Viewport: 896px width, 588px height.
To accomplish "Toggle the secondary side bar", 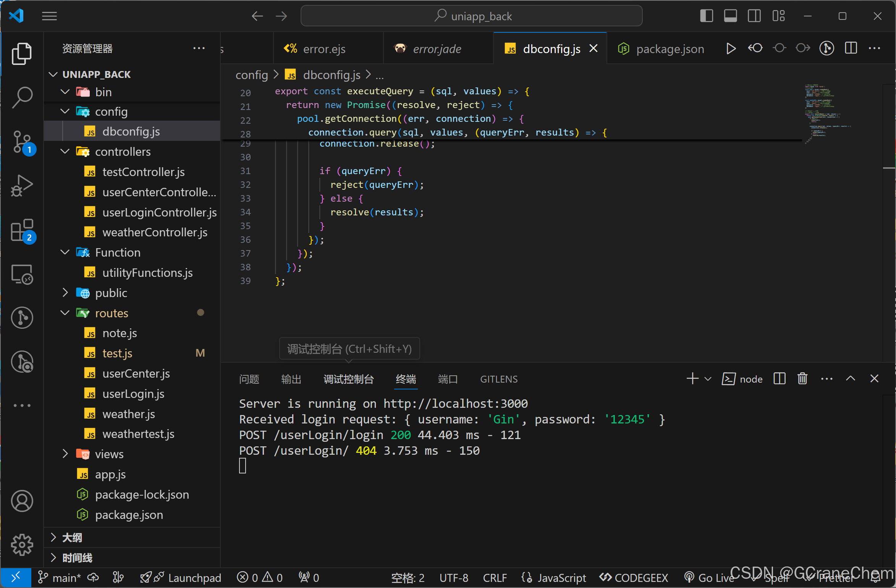I will click(x=754, y=16).
